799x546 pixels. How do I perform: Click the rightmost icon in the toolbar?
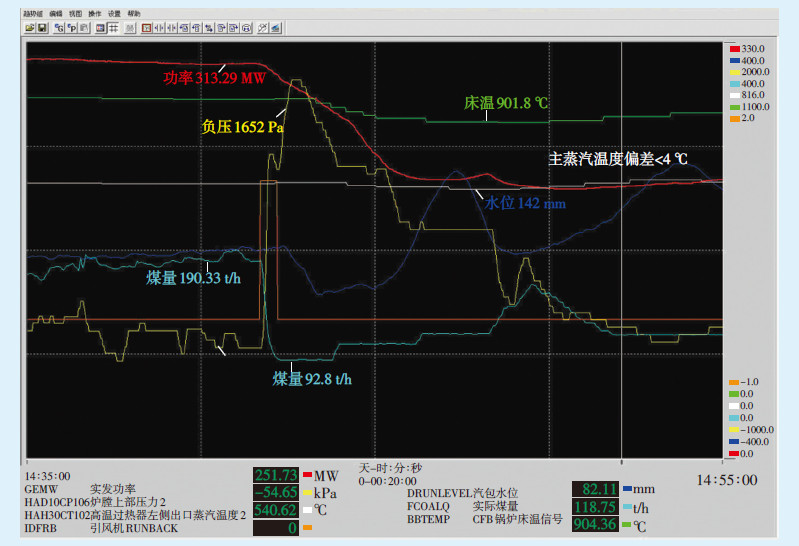coord(275,28)
